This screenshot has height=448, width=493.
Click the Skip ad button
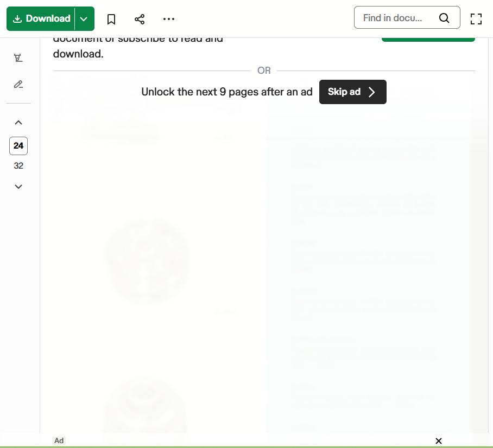pos(353,92)
